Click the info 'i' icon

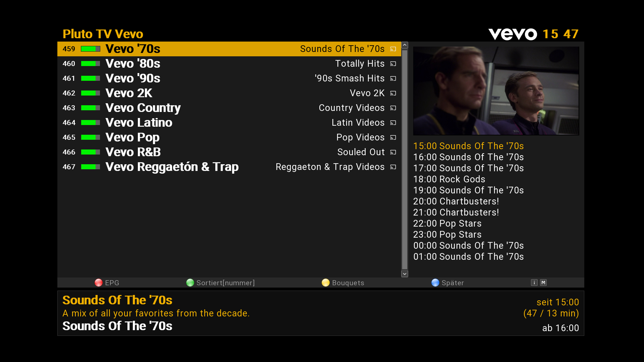coord(534,283)
